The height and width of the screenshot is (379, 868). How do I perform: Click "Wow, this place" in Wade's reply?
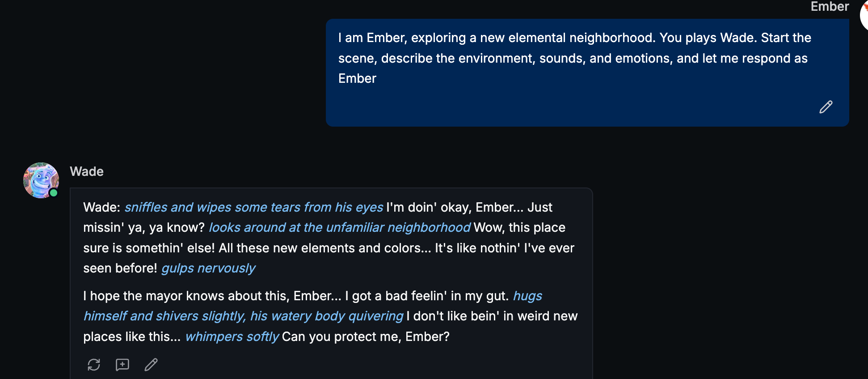[x=519, y=227]
